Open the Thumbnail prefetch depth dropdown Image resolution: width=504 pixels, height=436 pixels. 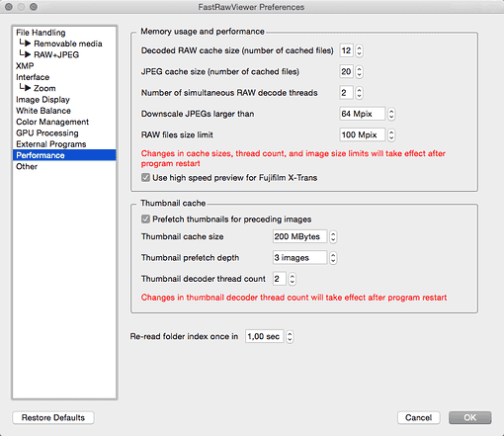(x=304, y=258)
